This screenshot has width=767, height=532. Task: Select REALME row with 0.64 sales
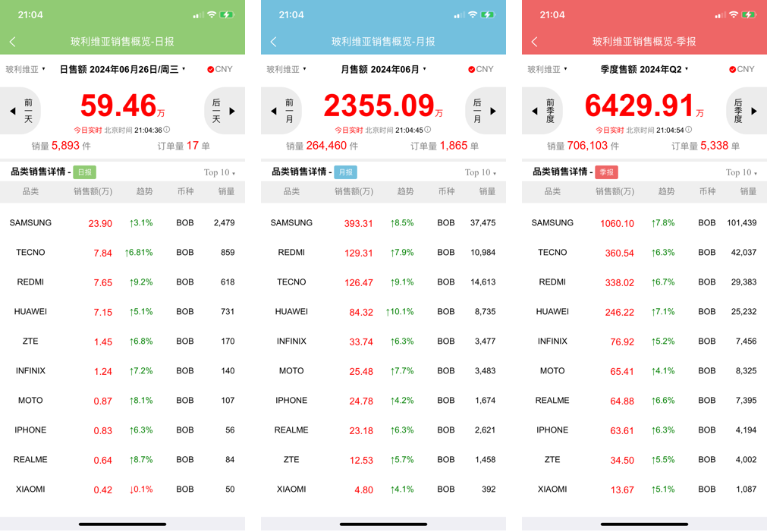pyautogui.click(x=122, y=460)
